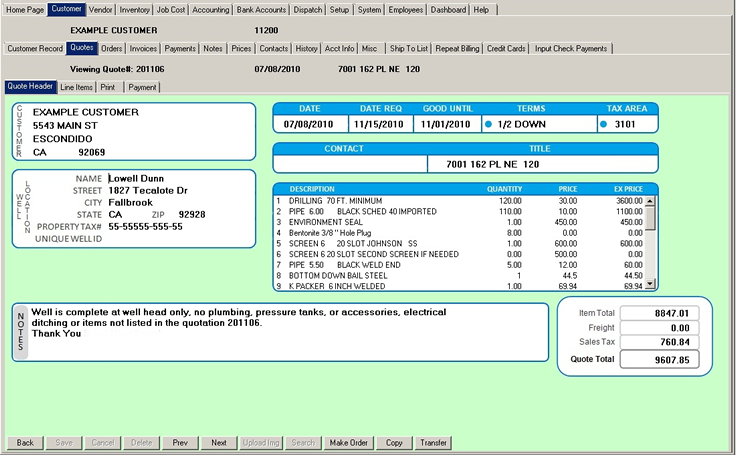Go to the Job Cost tab

pyautogui.click(x=171, y=9)
